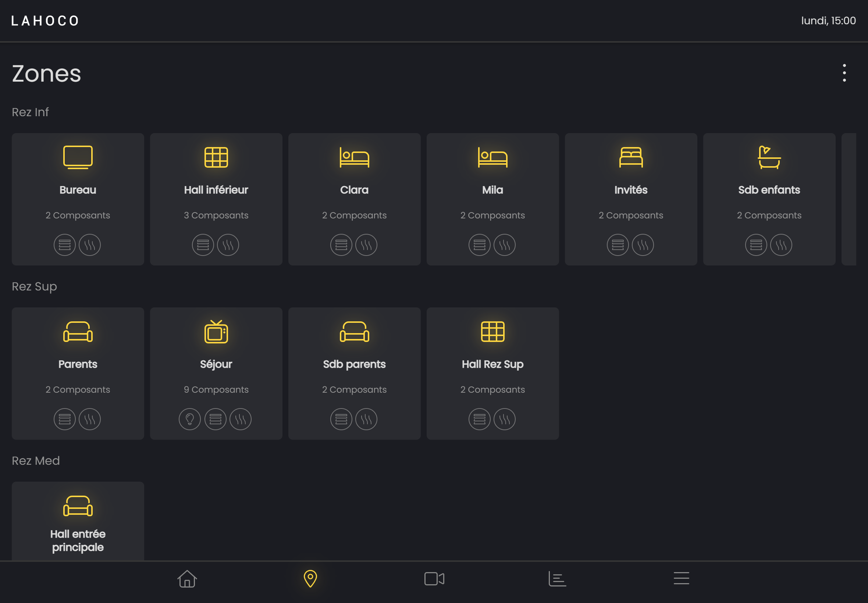This screenshot has height=603, width=868.
Task: Open the Home tab in bottom bar
Action: coord(187,578)
